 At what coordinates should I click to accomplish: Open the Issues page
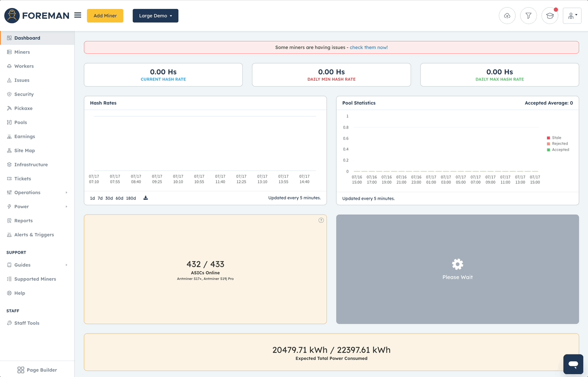22,80
